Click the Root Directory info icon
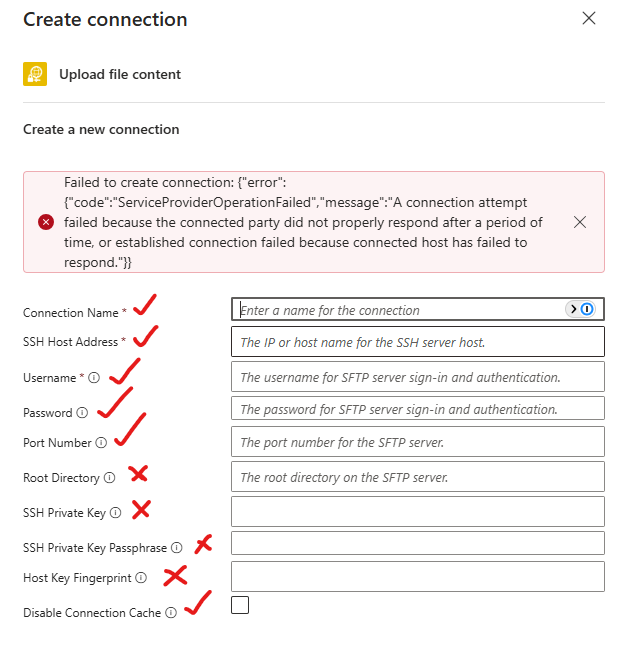The image size is (624, 652). pos(109,478)
